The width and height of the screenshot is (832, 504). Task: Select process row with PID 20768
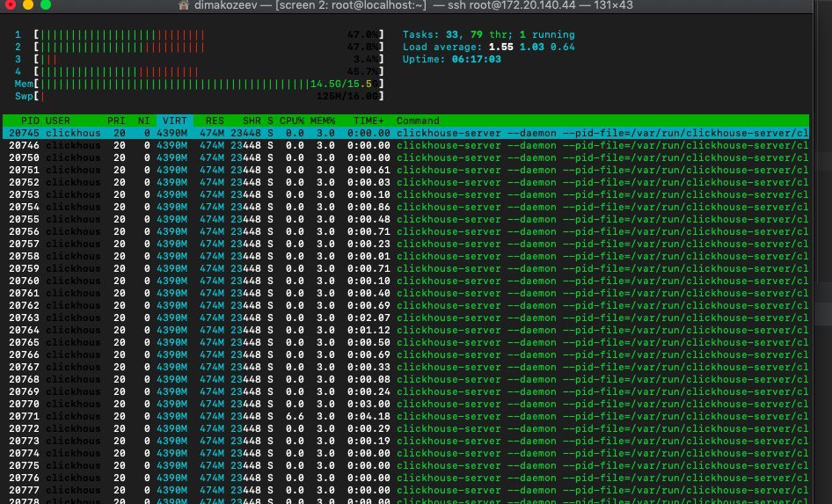pyautogui.click(x=406, y=379)
